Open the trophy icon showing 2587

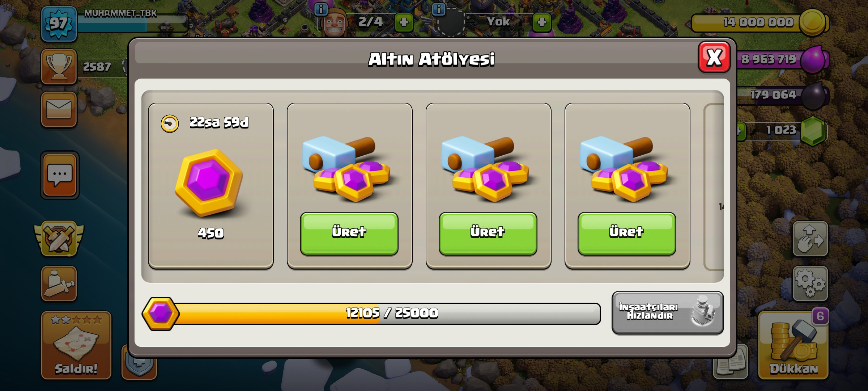click(x=59, y=67)
